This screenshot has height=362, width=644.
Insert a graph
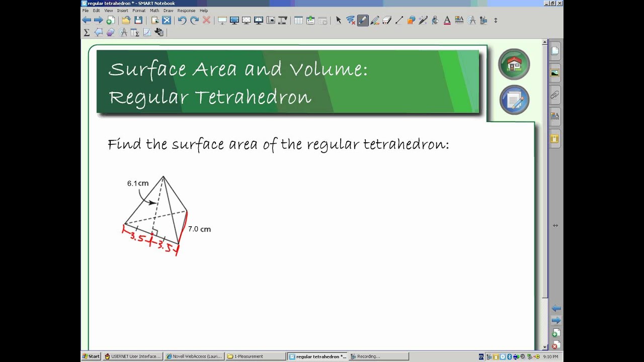[x=147, y=32]
